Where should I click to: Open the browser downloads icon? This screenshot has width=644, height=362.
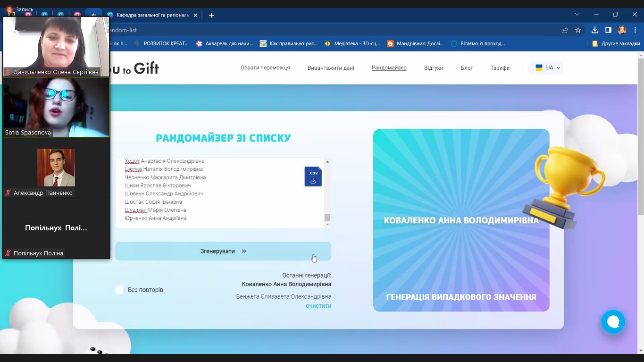point(595,30)
